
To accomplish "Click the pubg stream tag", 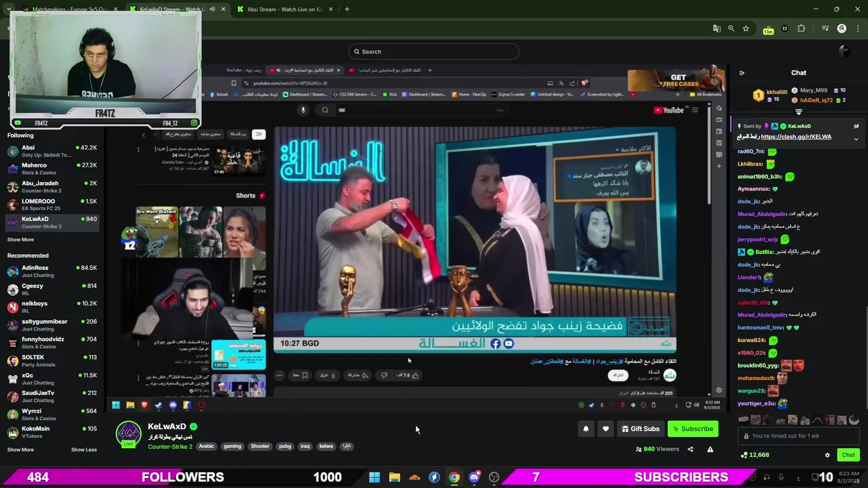I will click(285, 446).
